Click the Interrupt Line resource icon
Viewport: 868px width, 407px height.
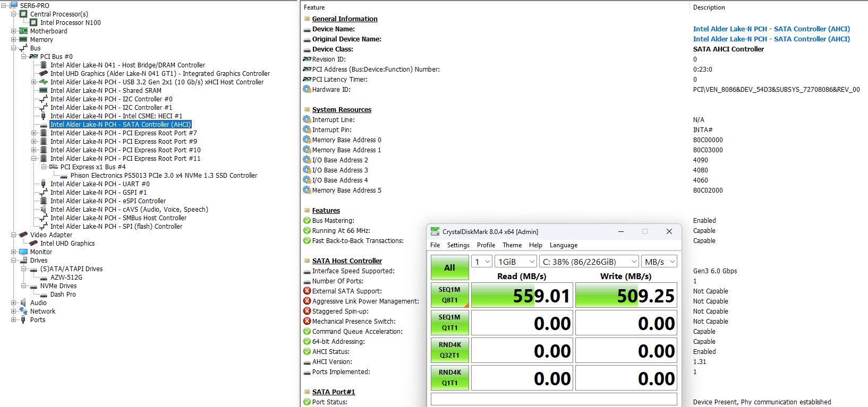pos(307,119)
